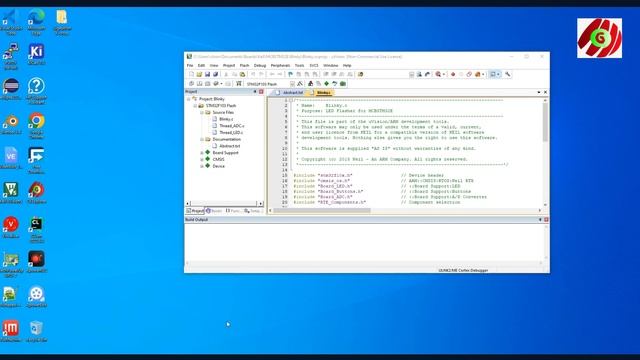
Task: Click the Rebuild all targets icon
Action: (x=207, y=84)
